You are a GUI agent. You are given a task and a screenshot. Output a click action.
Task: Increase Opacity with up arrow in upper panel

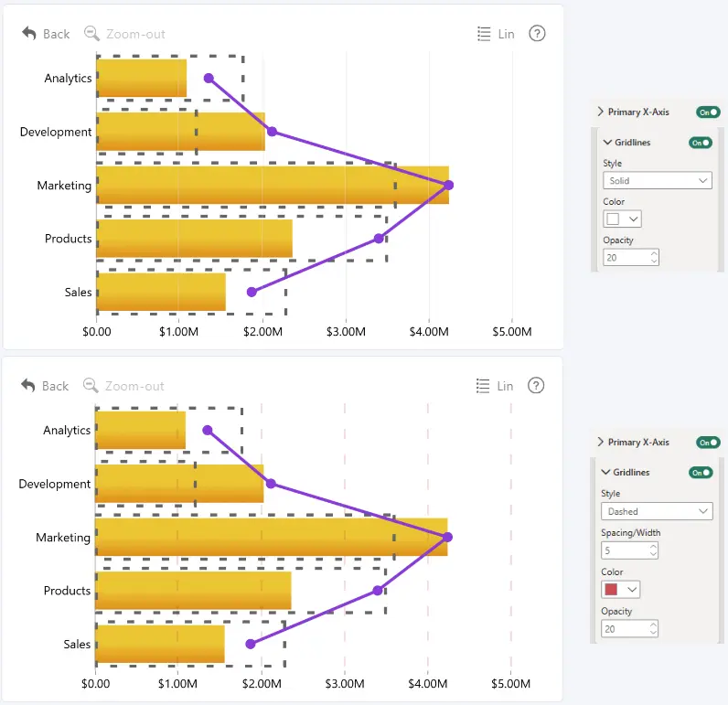point(654,253)
